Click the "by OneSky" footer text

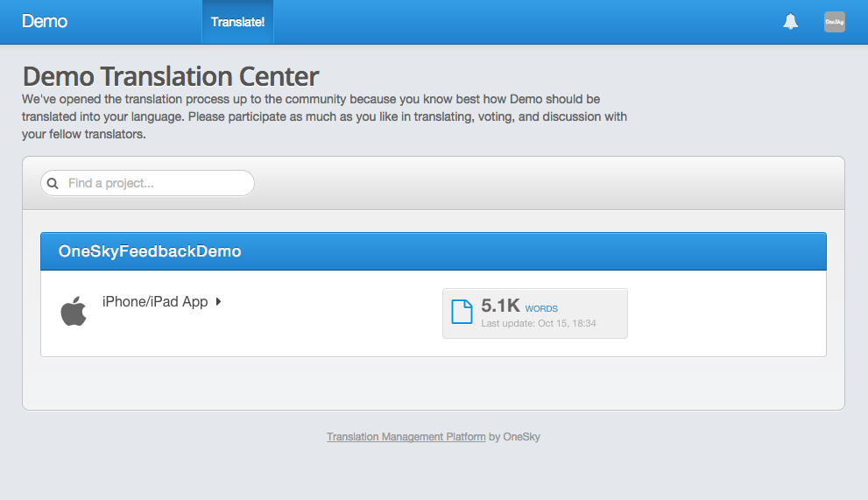click(x=514, y=437)
